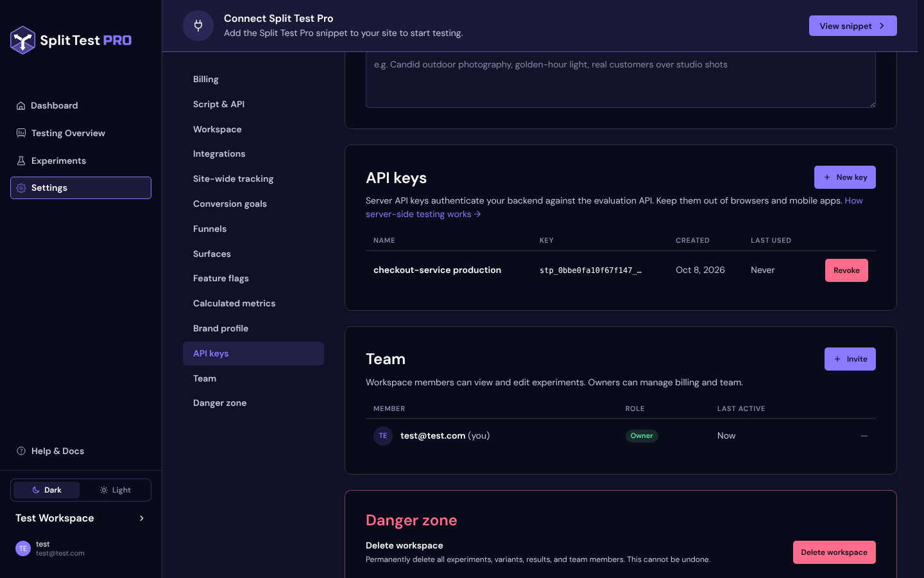Click the Testing Overview chart icon
924x578 pixels.
[21, 133]
